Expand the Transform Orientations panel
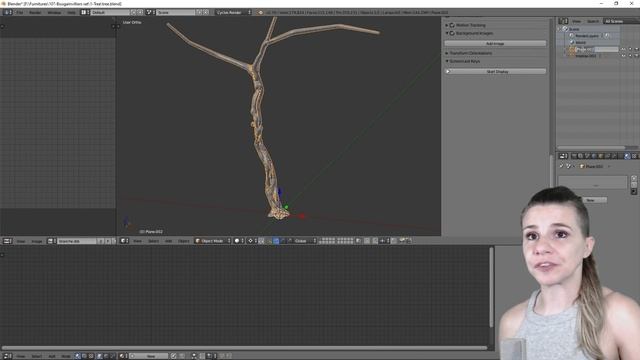 click(471, 53)
